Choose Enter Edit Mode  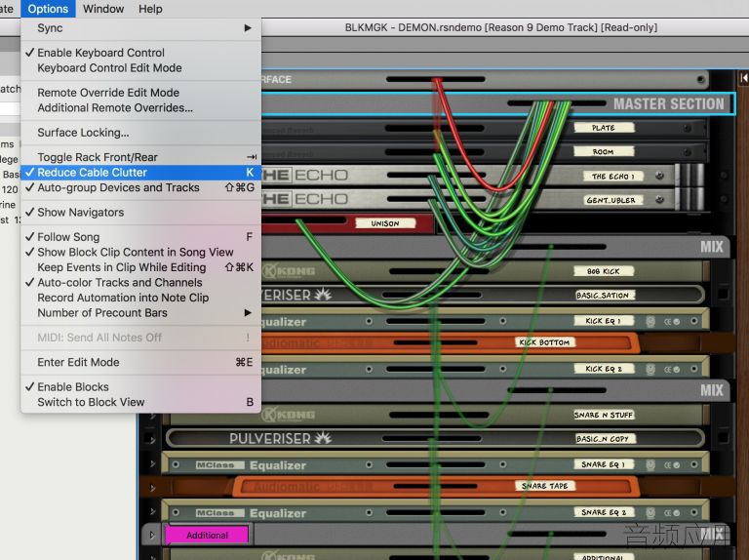click(141, 362)
